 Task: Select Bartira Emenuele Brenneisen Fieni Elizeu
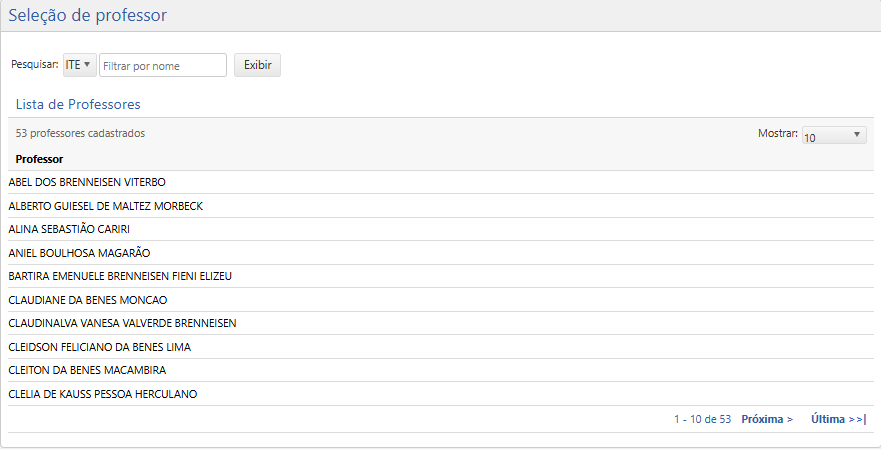[x=120, y=276]
